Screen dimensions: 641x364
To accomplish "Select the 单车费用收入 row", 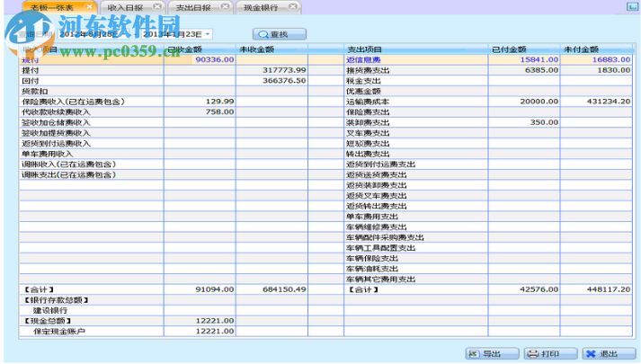I will coord(91,154).
